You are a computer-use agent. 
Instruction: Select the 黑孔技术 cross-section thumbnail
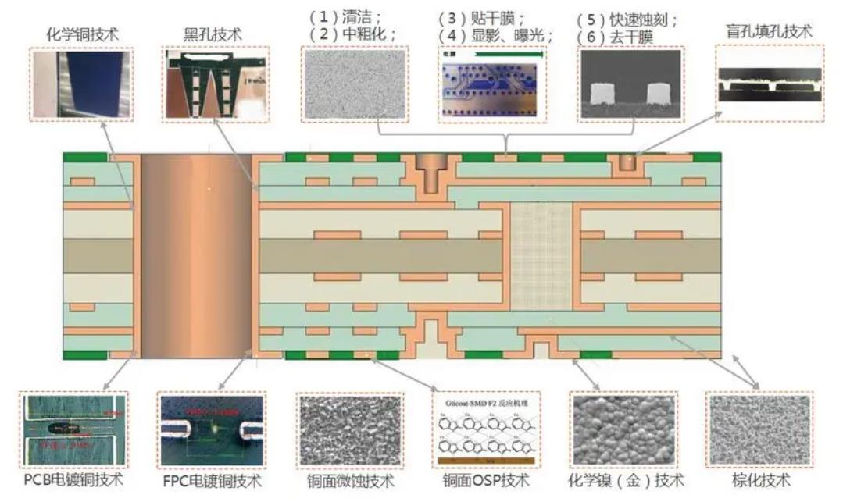click(215, 84)
